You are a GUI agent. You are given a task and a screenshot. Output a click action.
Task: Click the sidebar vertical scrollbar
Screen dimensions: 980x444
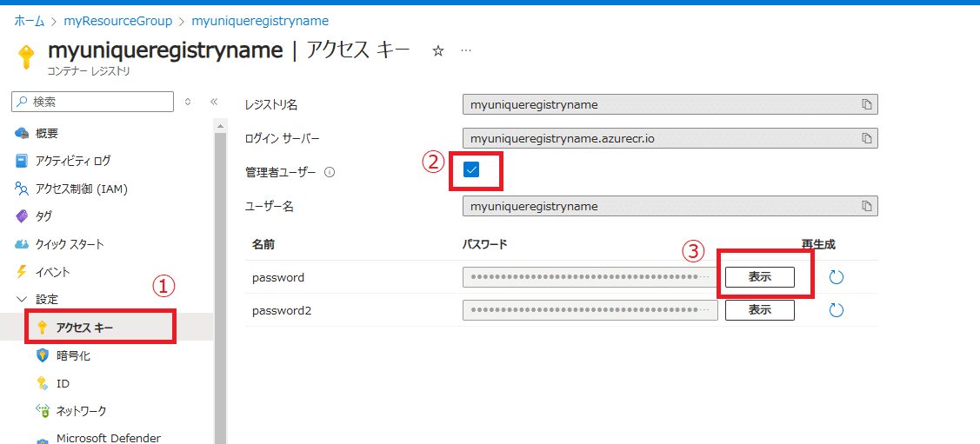[220, 288]
